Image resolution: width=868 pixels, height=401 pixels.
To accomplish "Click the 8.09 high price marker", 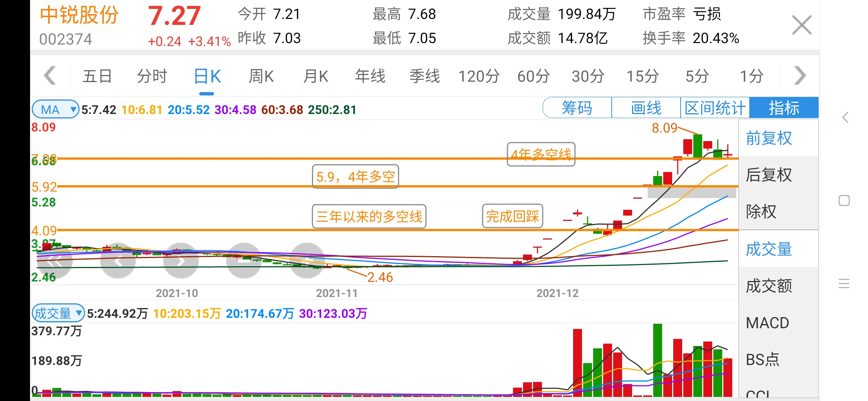I will pos(665,128).
